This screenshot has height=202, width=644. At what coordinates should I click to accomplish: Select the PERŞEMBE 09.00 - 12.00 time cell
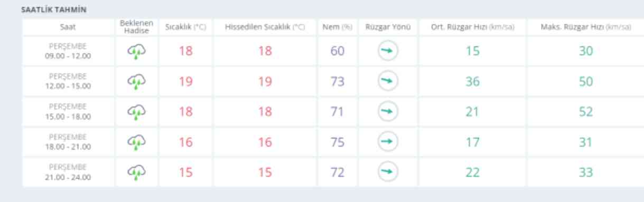point(68,51)
